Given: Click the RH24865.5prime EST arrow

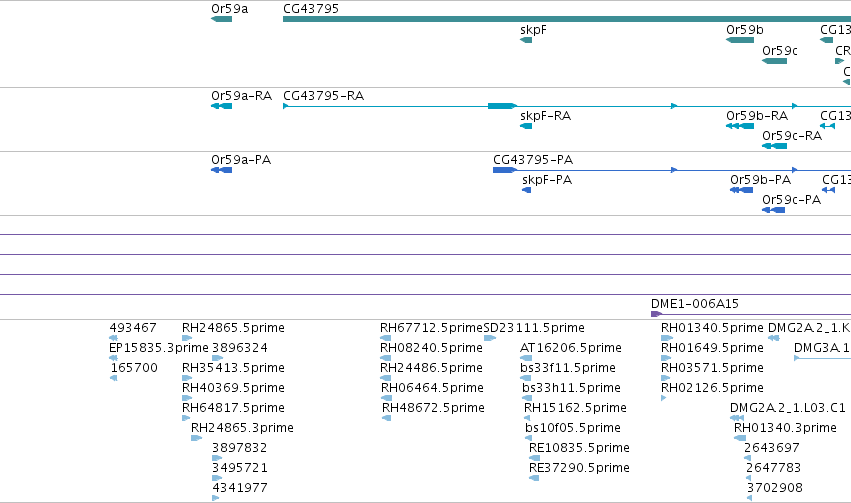Looking at the screenshot, I should click(187, 338).
